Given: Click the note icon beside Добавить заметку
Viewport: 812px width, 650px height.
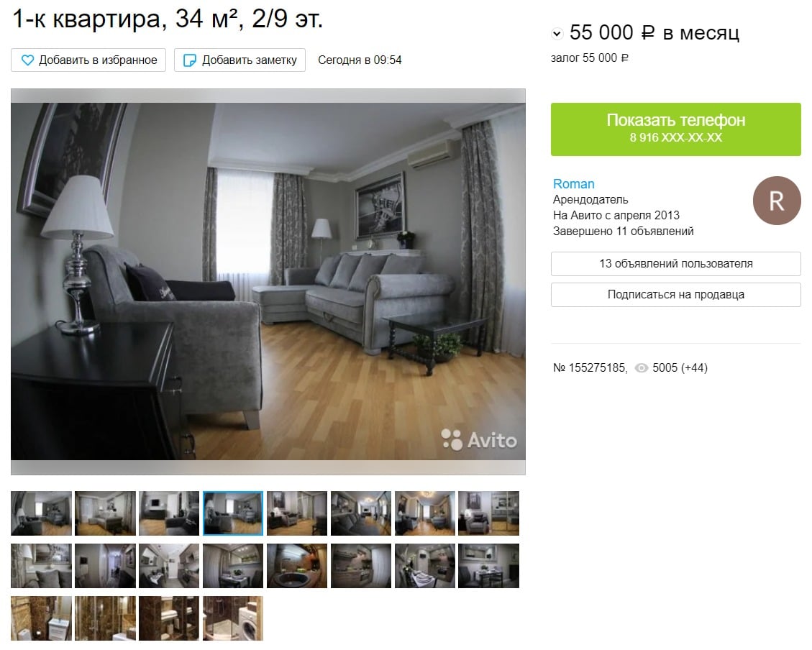Looking at the screenshot, I should tap(190, 60).
